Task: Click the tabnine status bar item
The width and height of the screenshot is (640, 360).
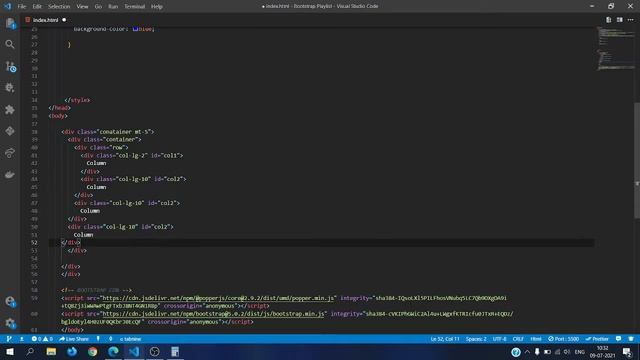Action: coord(130,339)
